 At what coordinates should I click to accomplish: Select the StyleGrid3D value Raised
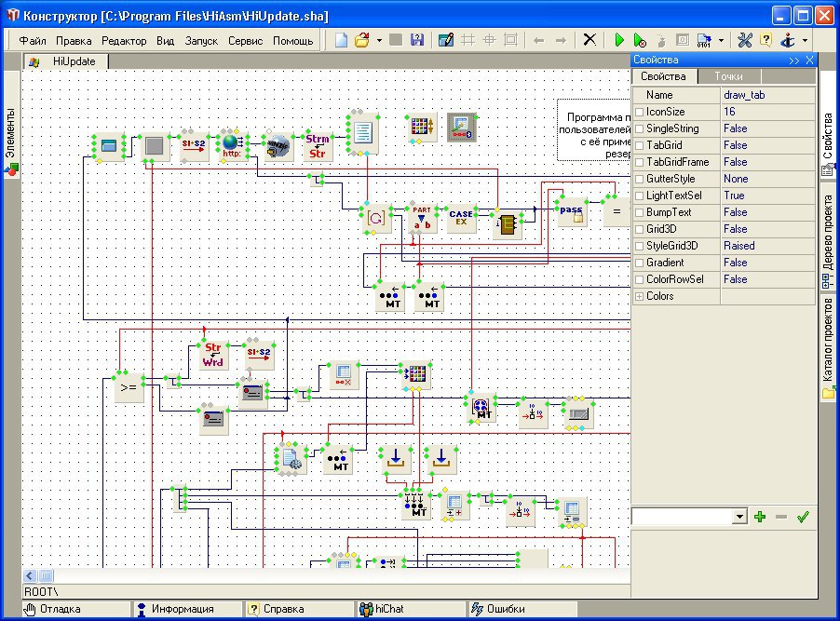click(768, 246)
